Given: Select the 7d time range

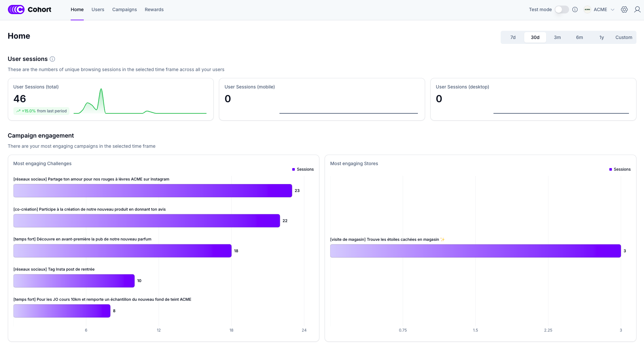Looking at the screenshot, I should [513, 37].
